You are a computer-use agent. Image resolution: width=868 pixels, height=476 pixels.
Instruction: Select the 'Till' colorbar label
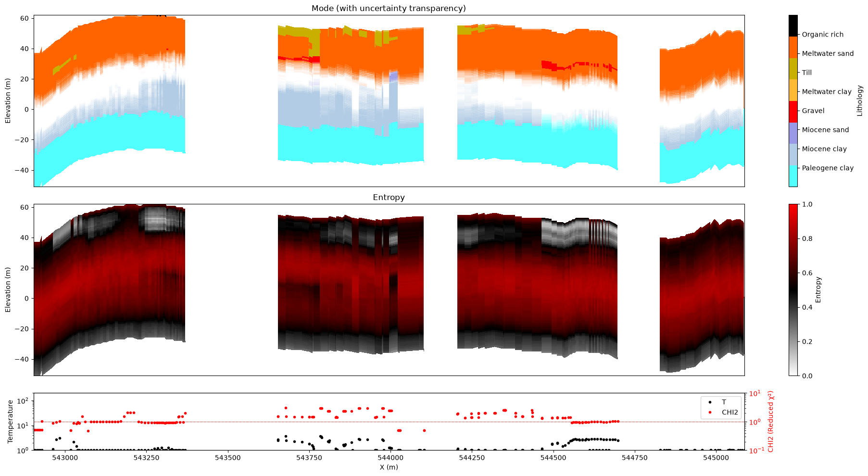pos(807,73)
